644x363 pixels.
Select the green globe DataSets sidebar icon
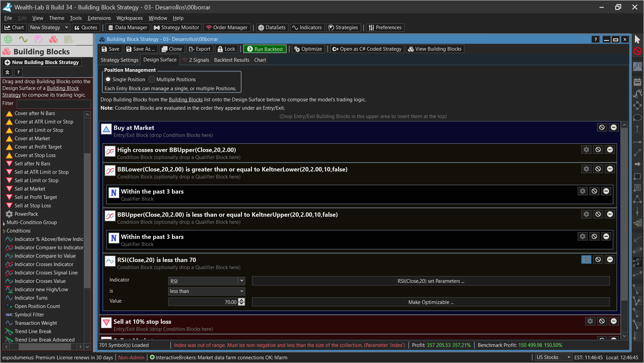(8, 40)
